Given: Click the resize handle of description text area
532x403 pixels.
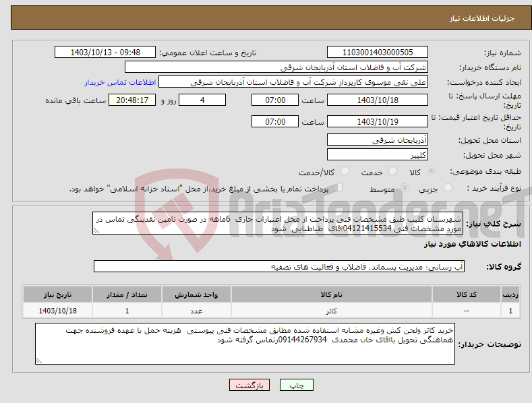Looking at the screenshot, I should pos(96,231).
